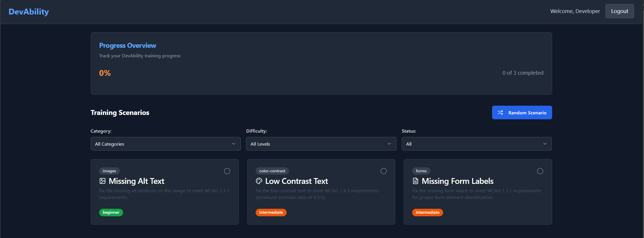Click the dropdown chevron on Difficulty selector

(389, 144)
